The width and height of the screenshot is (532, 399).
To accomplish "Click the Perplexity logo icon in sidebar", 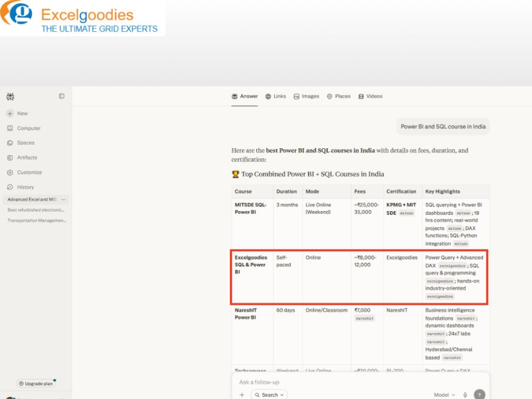I will coord(10,97).
